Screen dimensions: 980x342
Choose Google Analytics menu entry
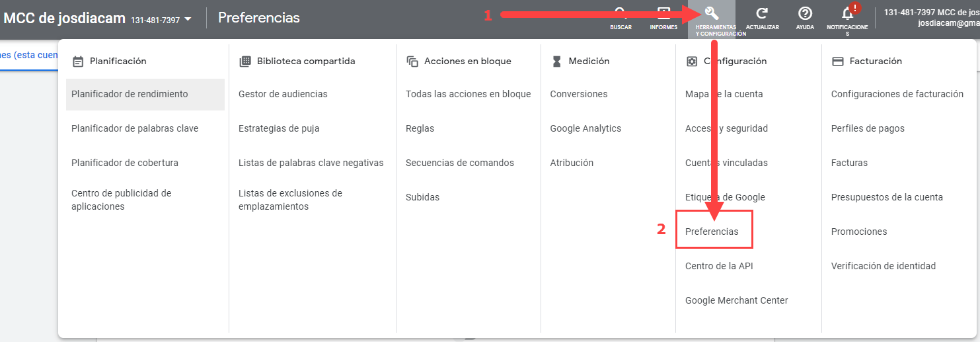pos(585,128)
